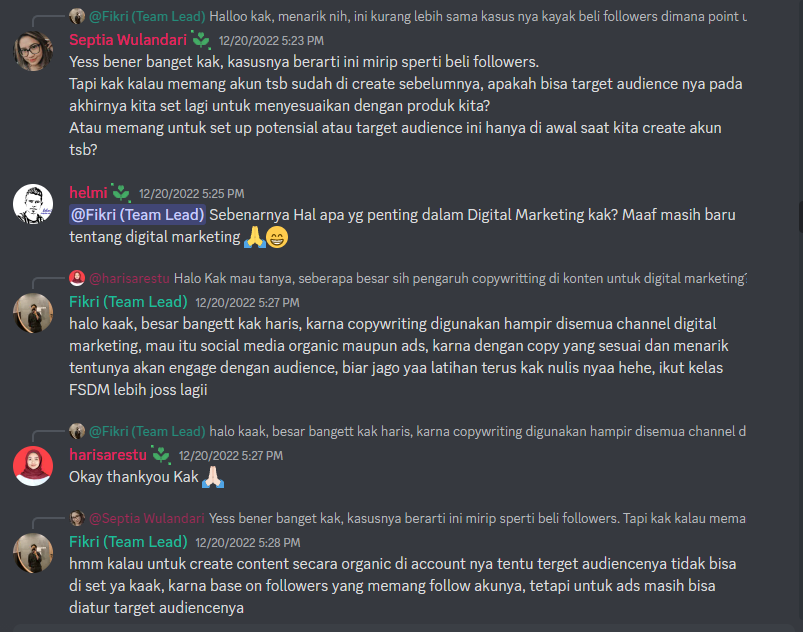Image resolution: width=803 pixels, height=632 pixels.
Task: Click the leaf badge icon next to harisarestu
Action: 161,454
